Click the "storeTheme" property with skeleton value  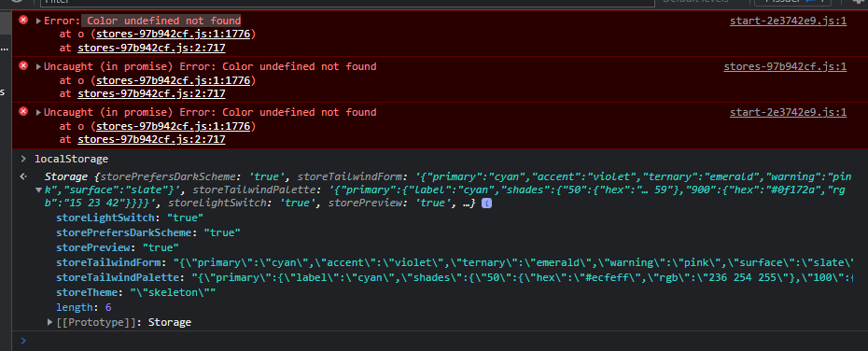pos(135,292)
